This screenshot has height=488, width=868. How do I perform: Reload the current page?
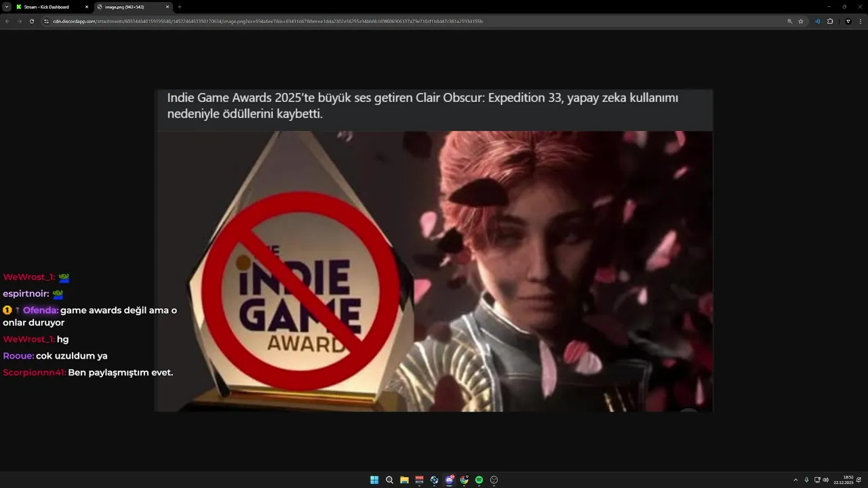tap(31, 21)
